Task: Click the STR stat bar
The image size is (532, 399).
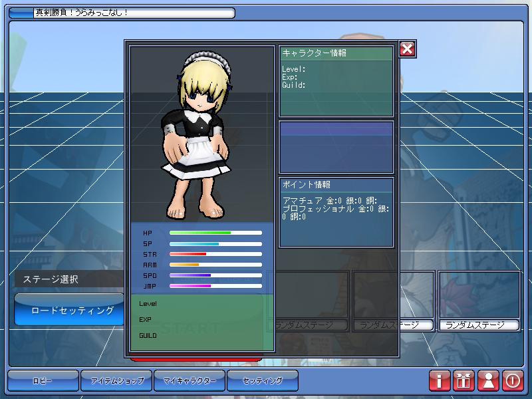Action: click(215, 254)
